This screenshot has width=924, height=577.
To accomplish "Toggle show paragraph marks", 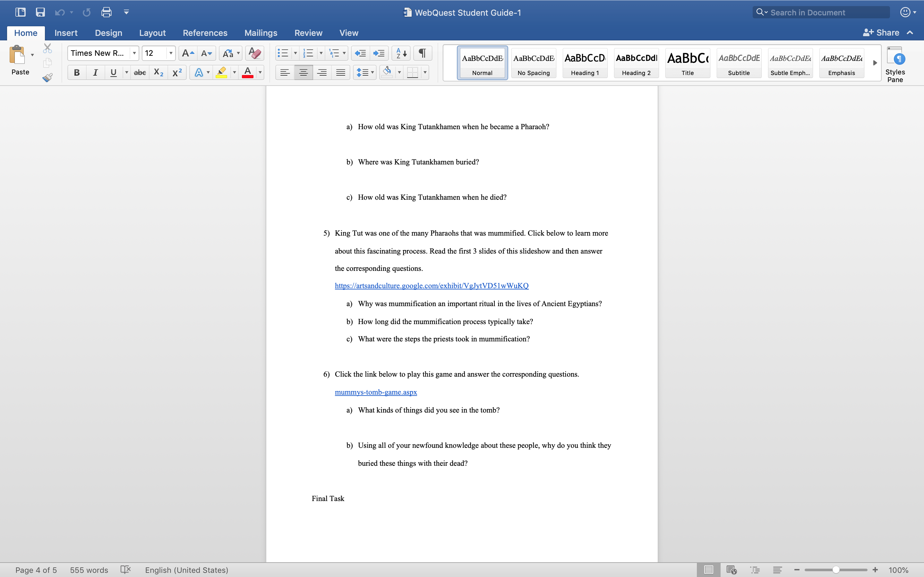I will tap(422, 53).
